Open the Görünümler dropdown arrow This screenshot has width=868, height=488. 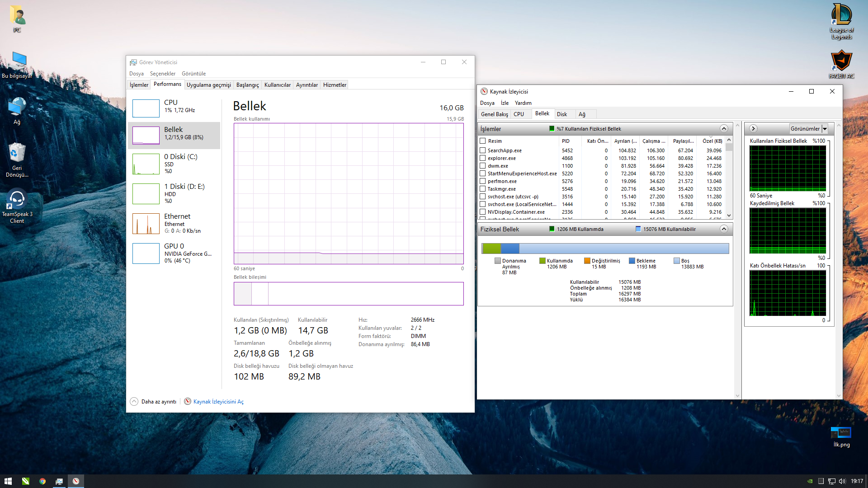tap(825, 129)
